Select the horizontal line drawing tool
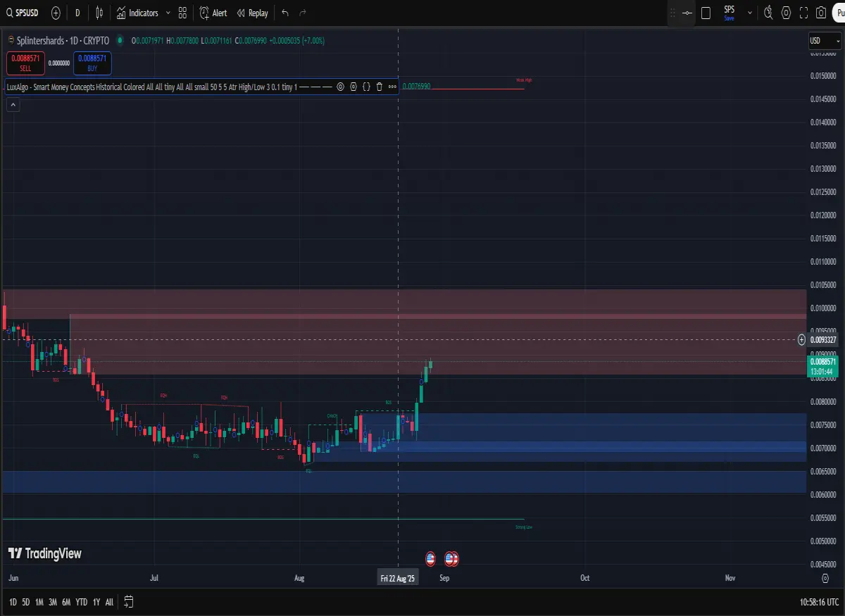This screenshot has width=845, height=616. click(687, 13)
